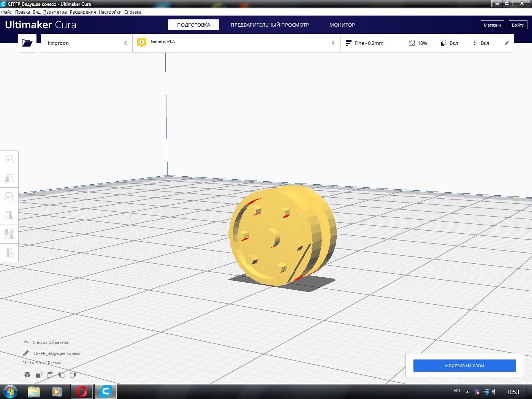This screenshot has height=399, width=532.
Task: Open the Расширения menu
Action: (83, 12)
